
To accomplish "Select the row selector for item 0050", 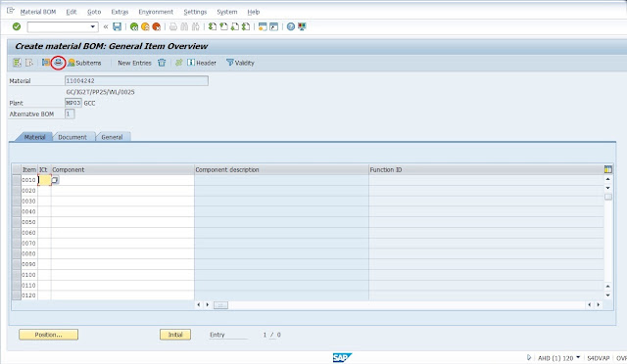I will coord(17,222).
